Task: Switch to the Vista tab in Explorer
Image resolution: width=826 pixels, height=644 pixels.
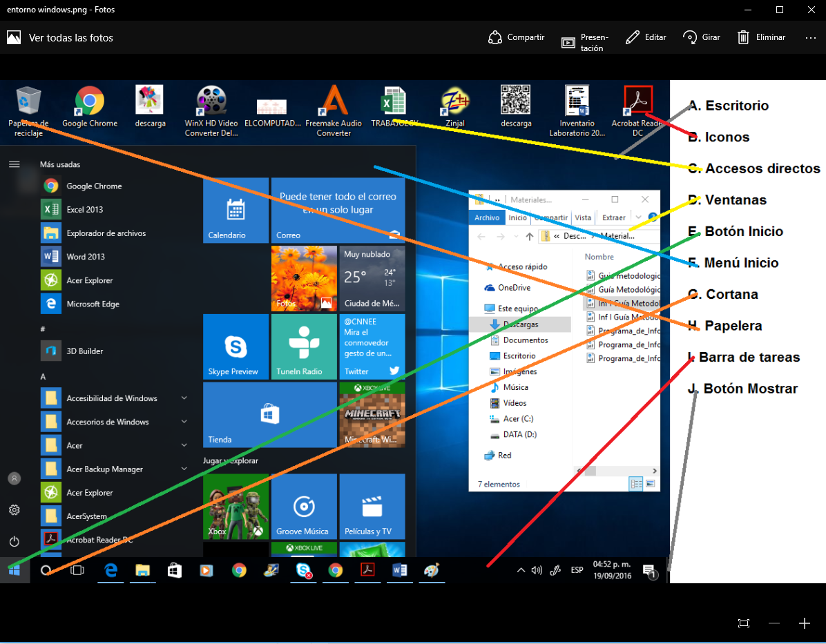Action: [583, 217]
